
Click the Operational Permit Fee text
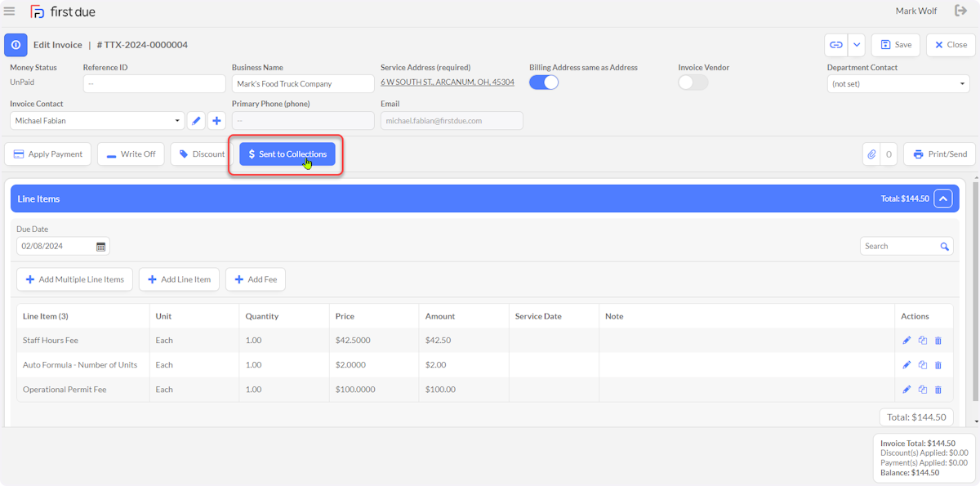(65, 390)
